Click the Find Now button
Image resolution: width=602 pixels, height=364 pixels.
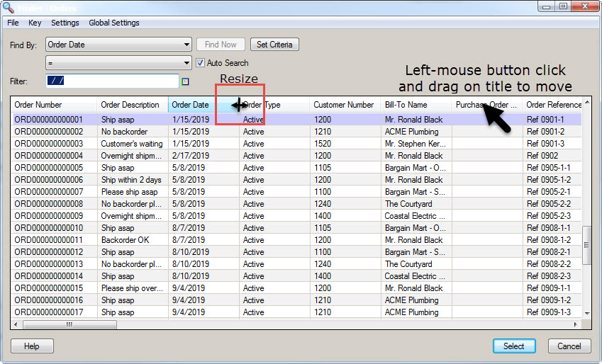[221, 45]
